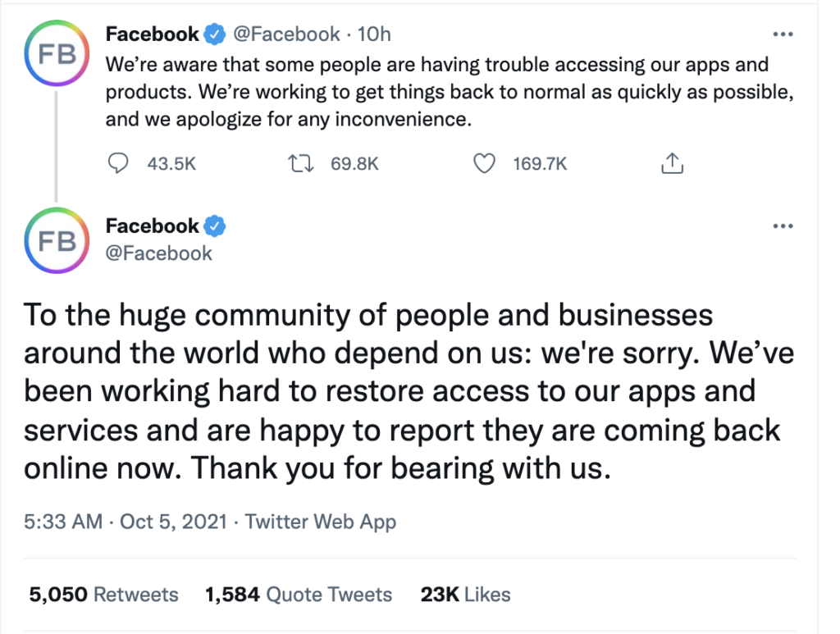Viewport: 840px width, 634px height.
Task: Open the three-dot menu on the second tweet
Action: pyautogui.click(x=784, y=226)
